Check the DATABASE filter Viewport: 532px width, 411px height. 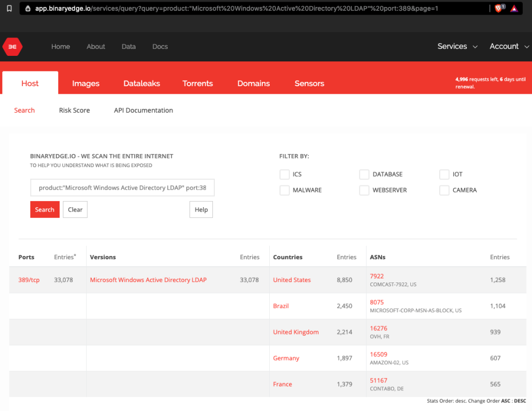[364, 174]
